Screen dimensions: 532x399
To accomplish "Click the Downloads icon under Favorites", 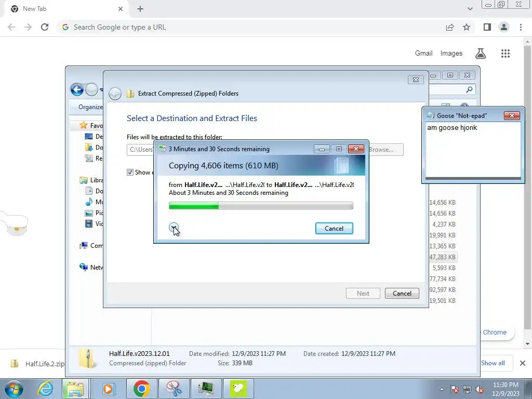I will click(x=88, y=147).
